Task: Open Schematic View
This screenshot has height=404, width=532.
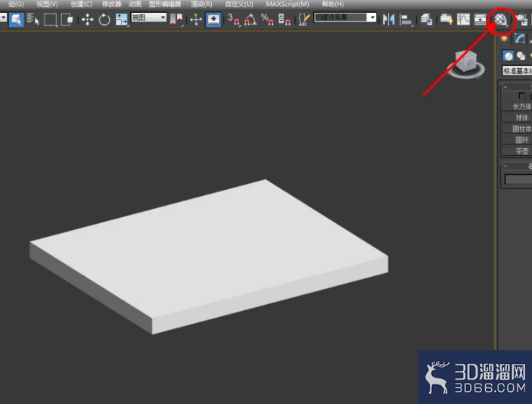Action: (480, 20)
